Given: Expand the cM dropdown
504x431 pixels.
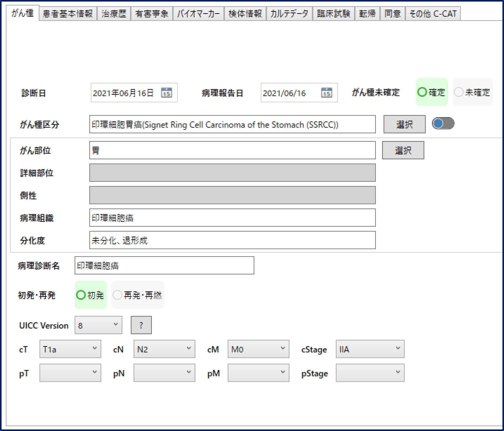Looking at the screenshot, I should [x=258, y=349].
